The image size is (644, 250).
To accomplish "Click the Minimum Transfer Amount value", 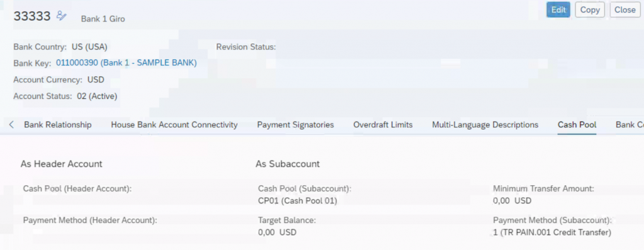I will pyautogui.click(x=512, y=201).
